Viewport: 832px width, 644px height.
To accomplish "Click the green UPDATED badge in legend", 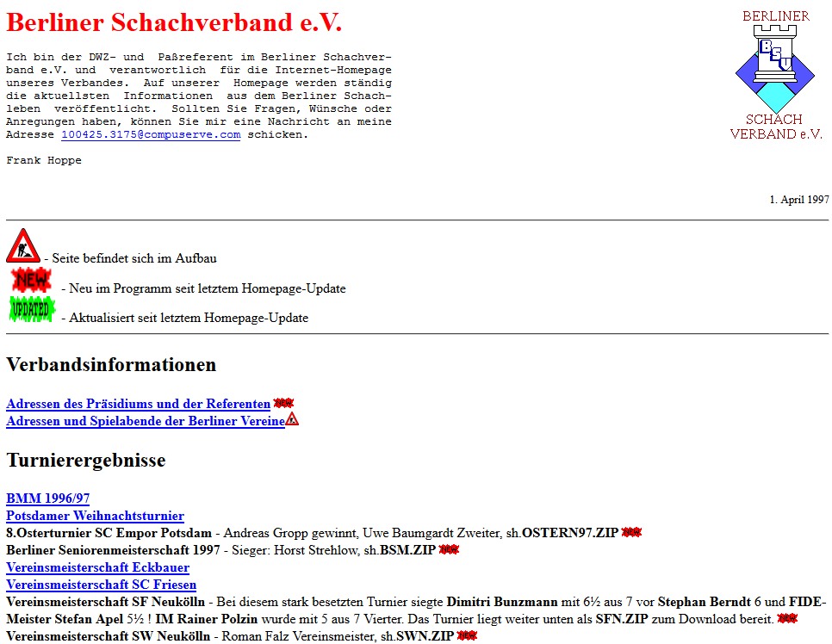I will (x=32, y=309).
